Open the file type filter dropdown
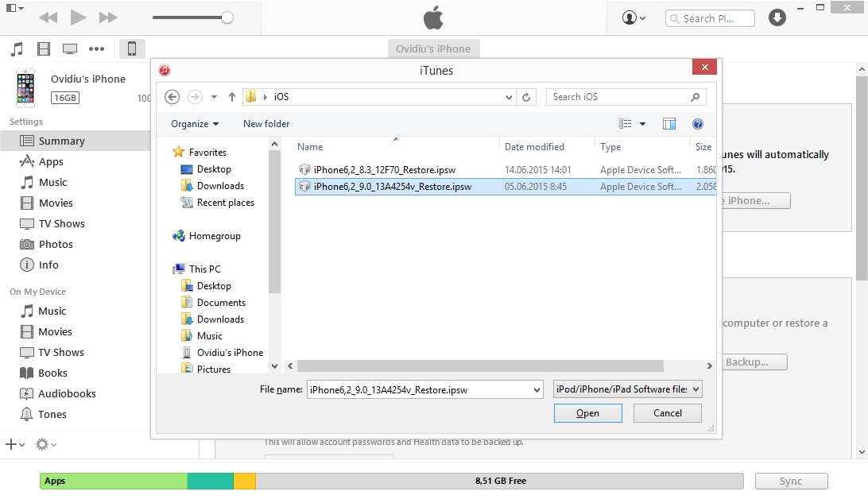 point(627,389)
